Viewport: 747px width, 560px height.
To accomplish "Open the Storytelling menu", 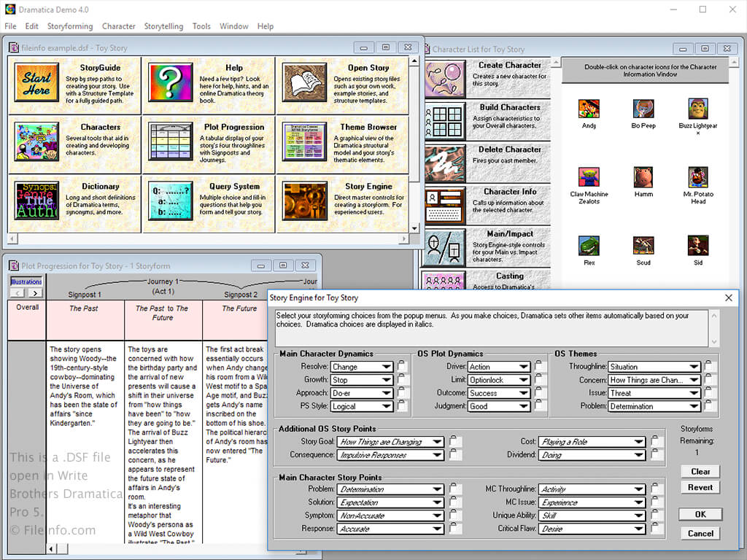I will pos(164,26).
